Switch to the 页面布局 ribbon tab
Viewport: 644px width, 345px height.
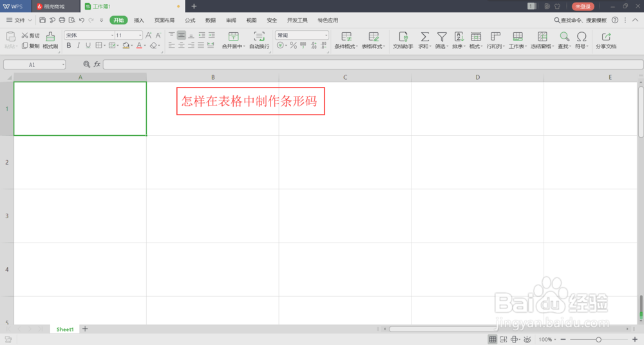[x=164, y=20]
